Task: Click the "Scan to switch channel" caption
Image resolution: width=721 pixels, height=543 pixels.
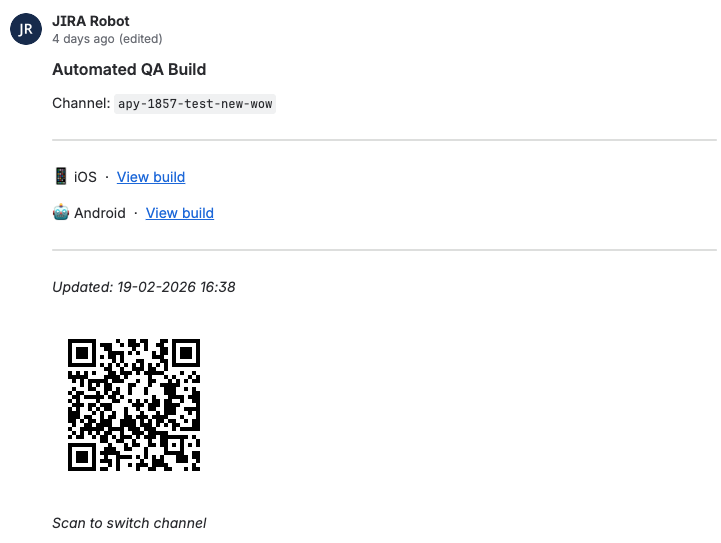Action: [x=129, y=523]
